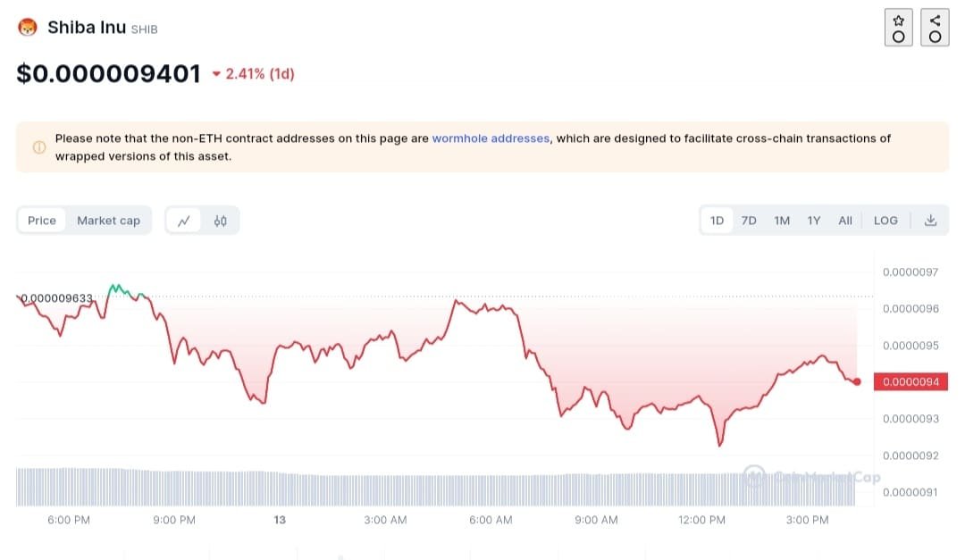Screen dimensions: 965x560
Task: Show the All time range
Action: [845, 221]
